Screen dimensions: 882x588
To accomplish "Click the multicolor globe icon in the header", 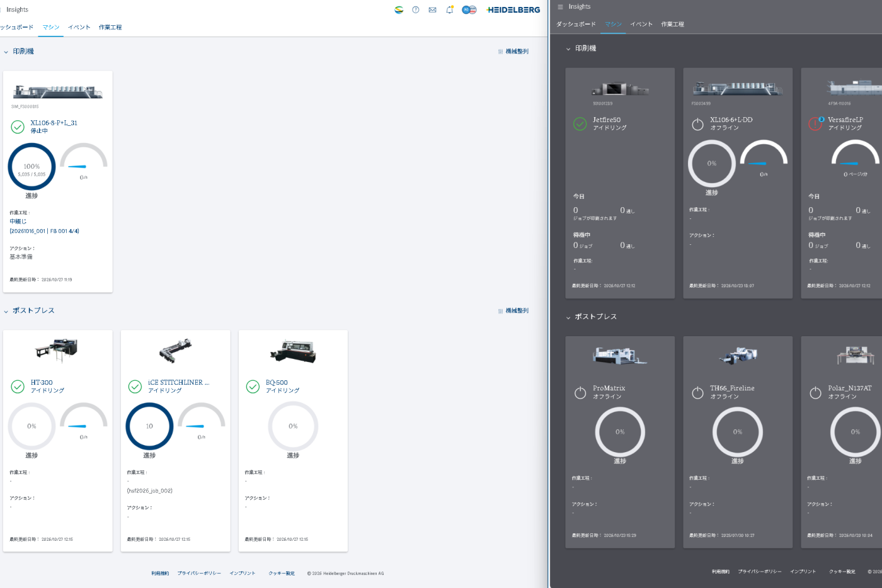I will click(399, 10).
